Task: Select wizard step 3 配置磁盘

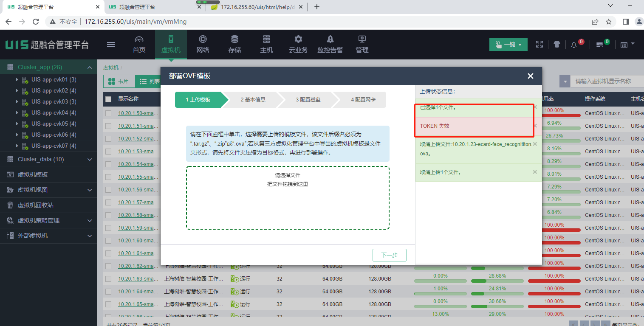Action: (308, 100)
